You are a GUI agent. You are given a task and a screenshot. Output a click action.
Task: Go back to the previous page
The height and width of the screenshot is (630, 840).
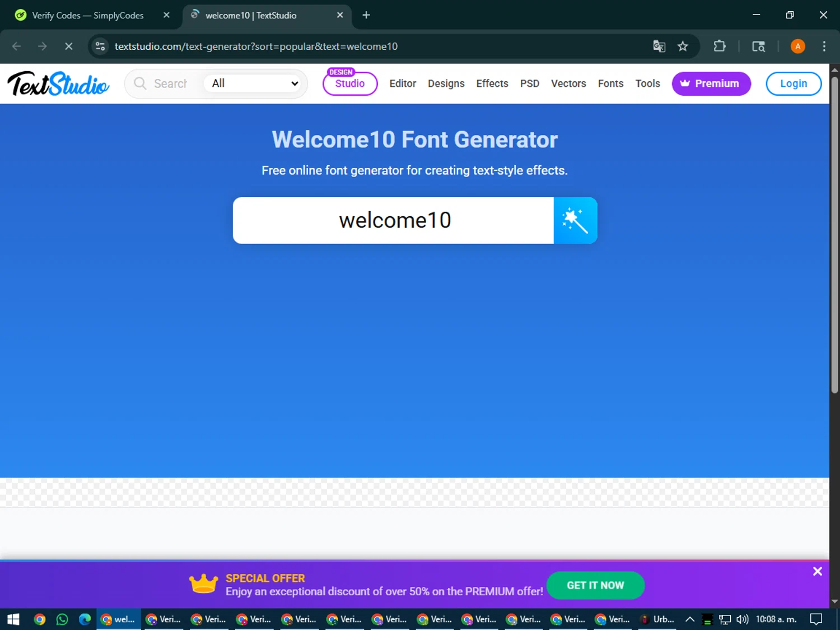(x=16, y=46)
